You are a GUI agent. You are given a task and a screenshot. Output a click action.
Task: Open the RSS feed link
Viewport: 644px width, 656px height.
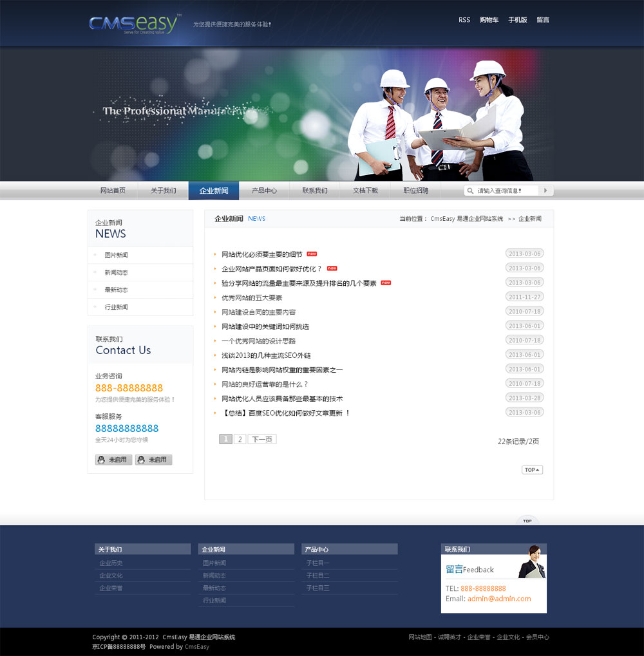pos(464,20)
